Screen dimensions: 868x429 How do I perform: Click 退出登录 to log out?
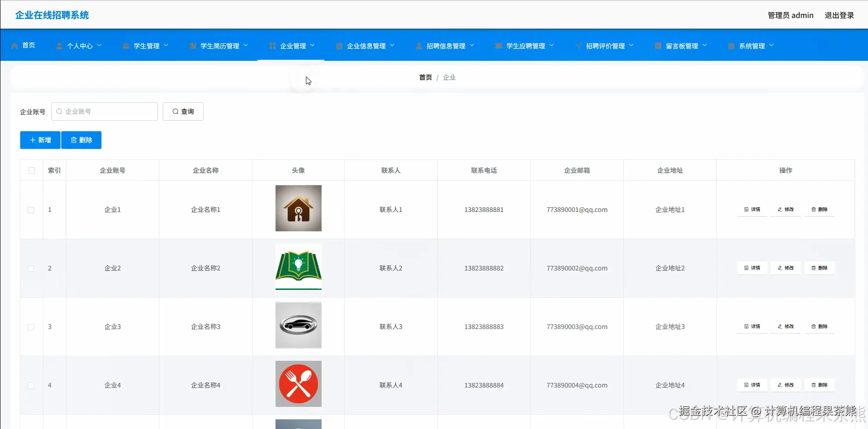[839, 15]
